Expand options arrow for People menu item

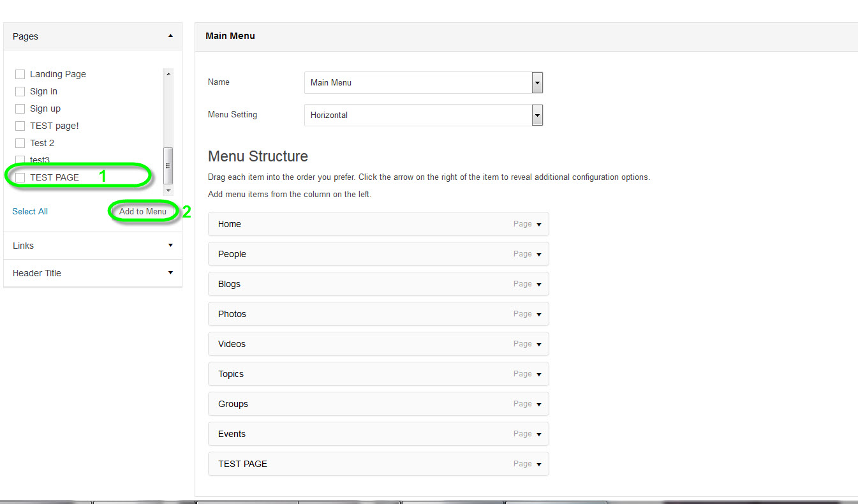pyautogui.click(x=539, y=255)
